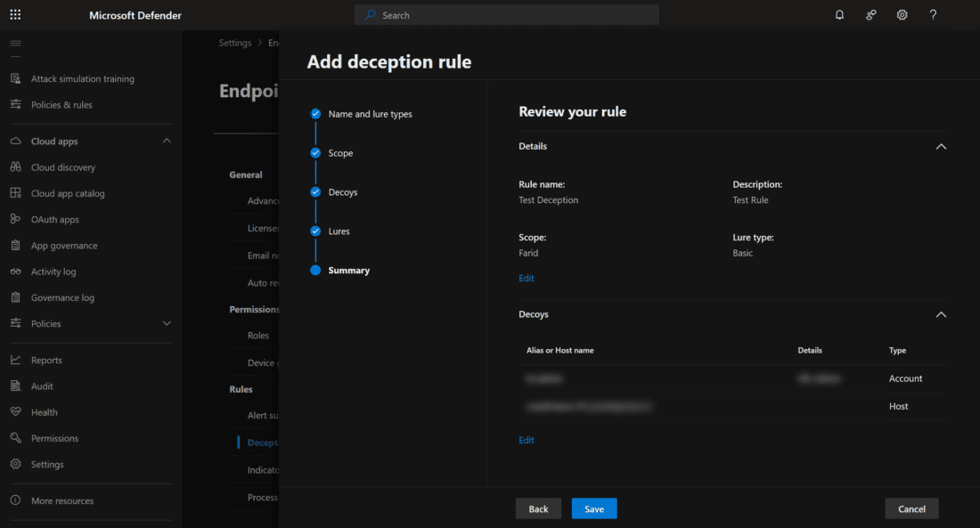Click the Reports chart icon
The height and width of the screenshot is (528, 980).
coord(16,360)
